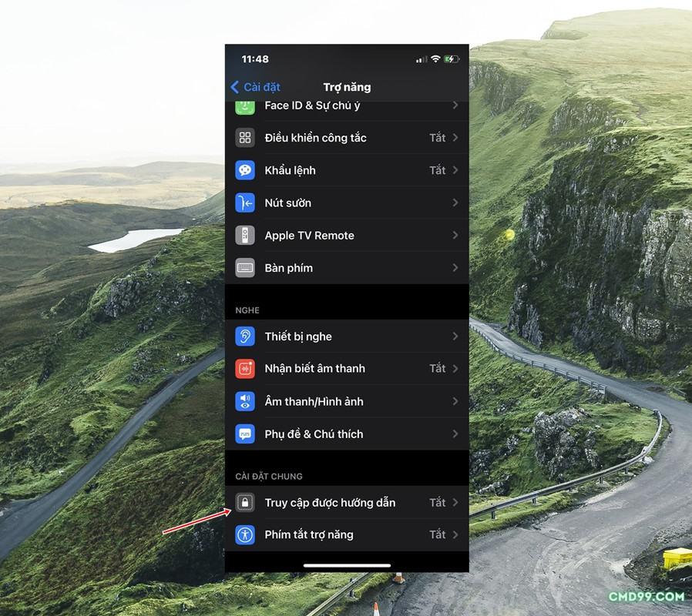Tap Tắt status for Phím tắt trợ năng
The height and width of the screenshot is (616, 692).
click(438, 535)
